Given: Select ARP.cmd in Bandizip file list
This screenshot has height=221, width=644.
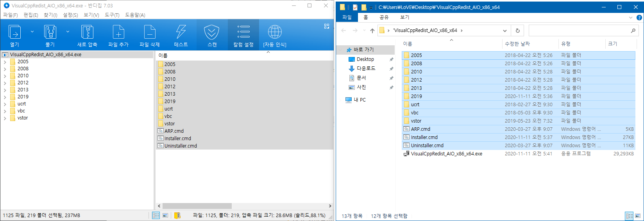Looking at the screenshot, I should click(174, 131).
